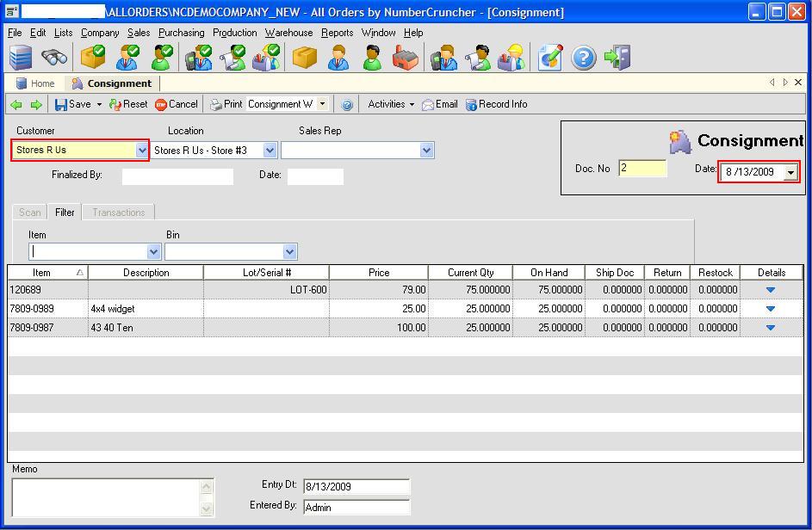Expand the Location dropdown
812x530 pixels.
[x=270, y=151]
